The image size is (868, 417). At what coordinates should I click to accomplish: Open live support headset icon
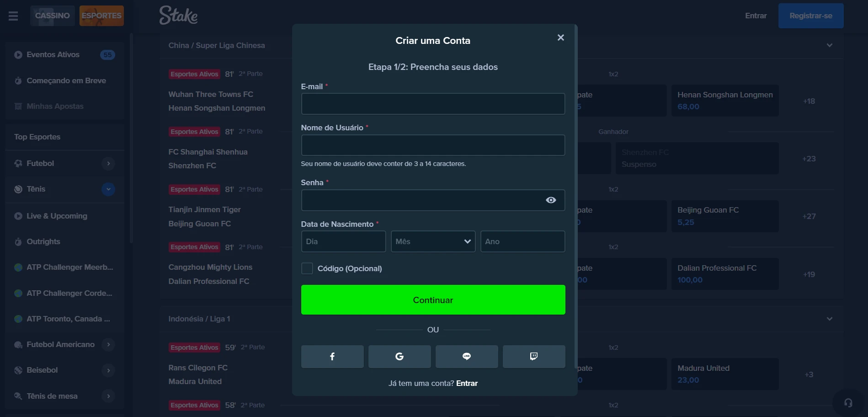click(x=848, y=403)
